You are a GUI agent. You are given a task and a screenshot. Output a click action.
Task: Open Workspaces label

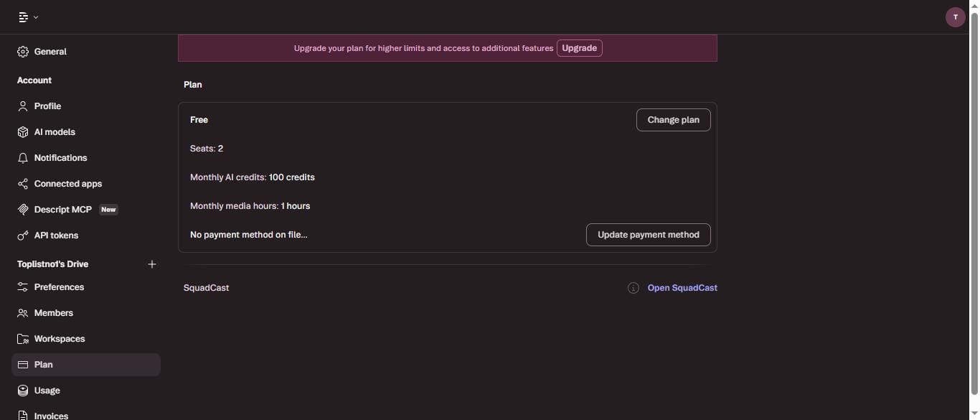click(60, 339)
